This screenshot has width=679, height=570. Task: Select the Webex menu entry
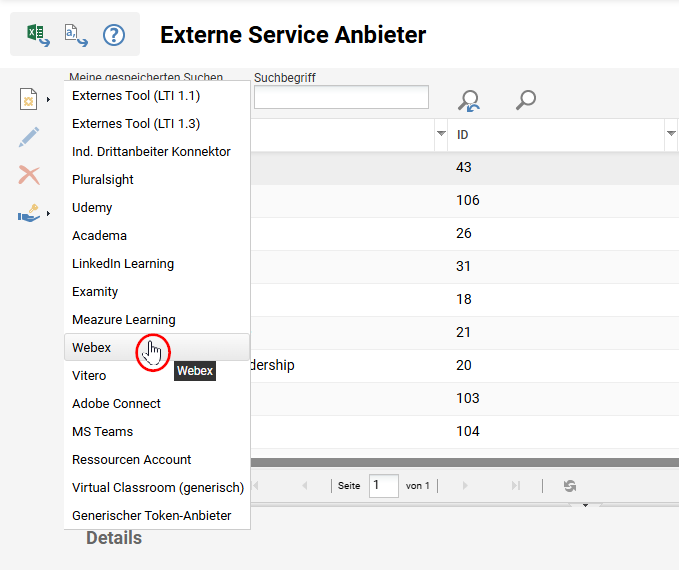click(x=157, y=347)
